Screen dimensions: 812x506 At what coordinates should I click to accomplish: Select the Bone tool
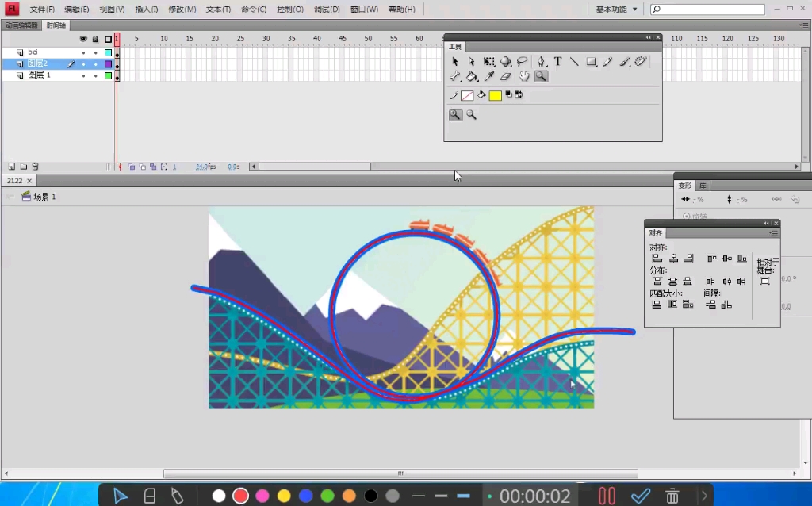454,77
